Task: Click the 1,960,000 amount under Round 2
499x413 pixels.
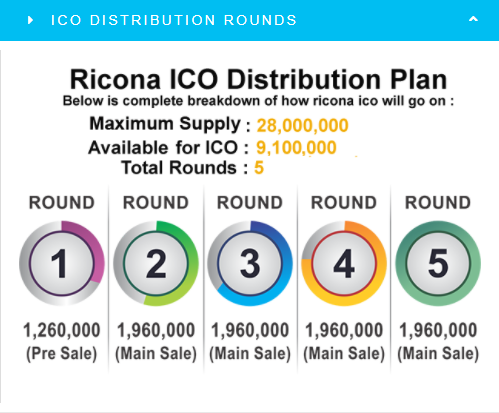Action: coord(156,330)
